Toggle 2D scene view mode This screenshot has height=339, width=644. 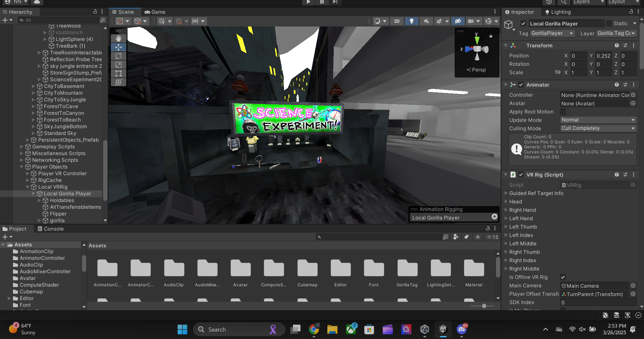pos(397,21)
